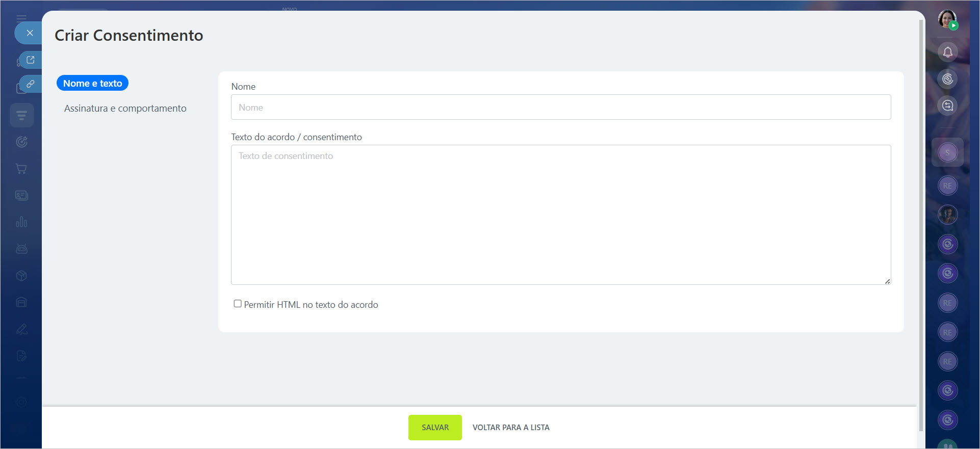Image resolution: width=980 pixels, height=449 pixels.
Task: Click into the Nome input field
Action: pos(560,107)
